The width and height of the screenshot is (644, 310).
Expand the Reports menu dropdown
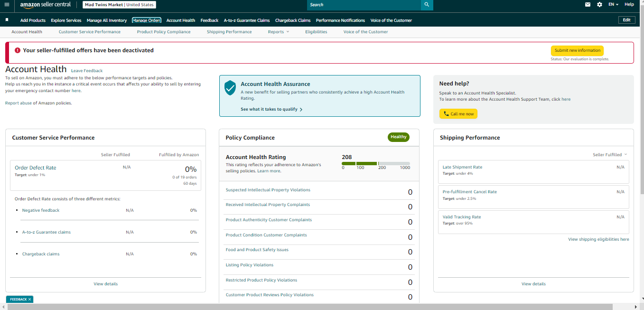[279, 32]
